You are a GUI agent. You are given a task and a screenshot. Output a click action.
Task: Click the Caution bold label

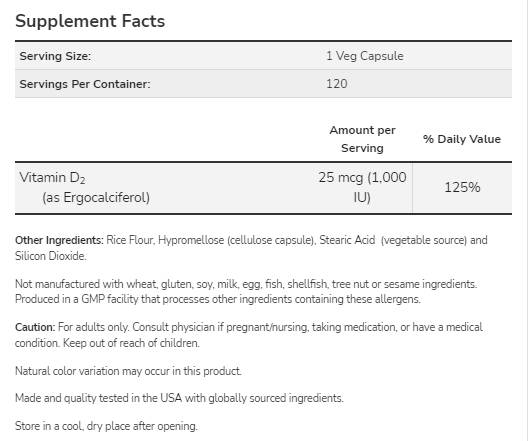pyautogui.click(x=35, y=327)
